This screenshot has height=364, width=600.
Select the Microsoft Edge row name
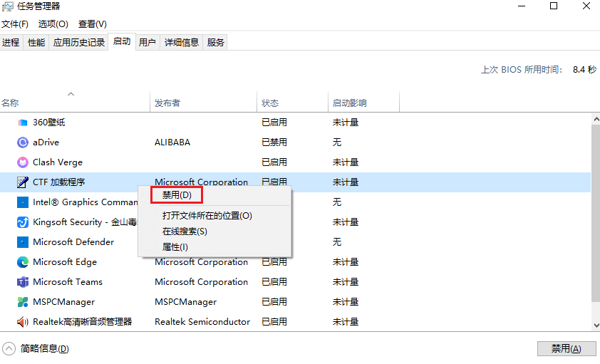[x=65, y=262]
